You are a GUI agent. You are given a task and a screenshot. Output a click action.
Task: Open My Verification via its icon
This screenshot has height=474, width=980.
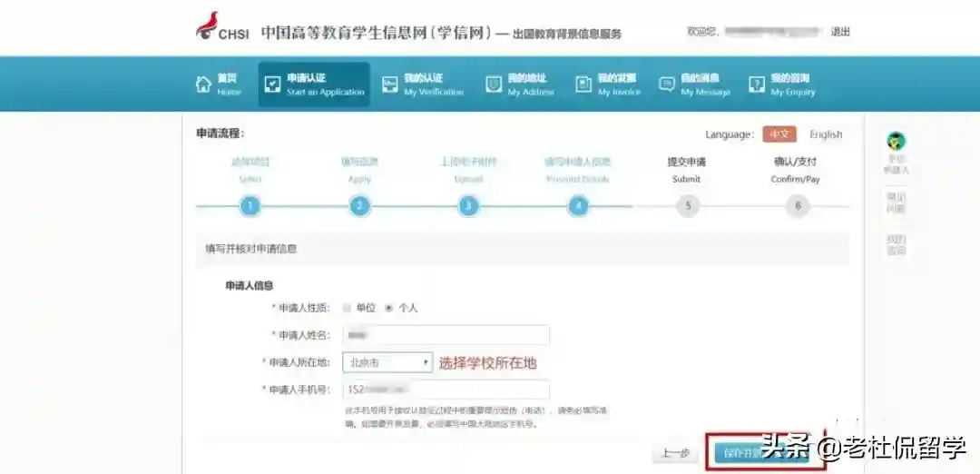coord(390,84)
